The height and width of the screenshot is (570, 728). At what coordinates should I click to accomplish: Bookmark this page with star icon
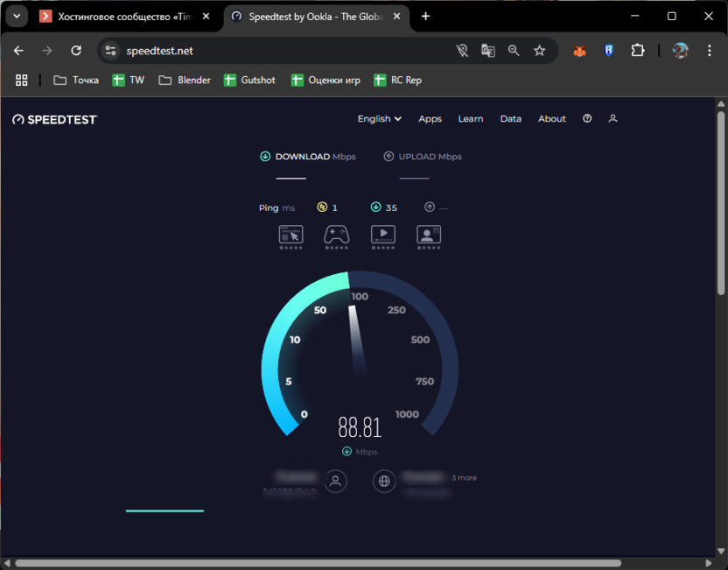[x=540, y=51]
